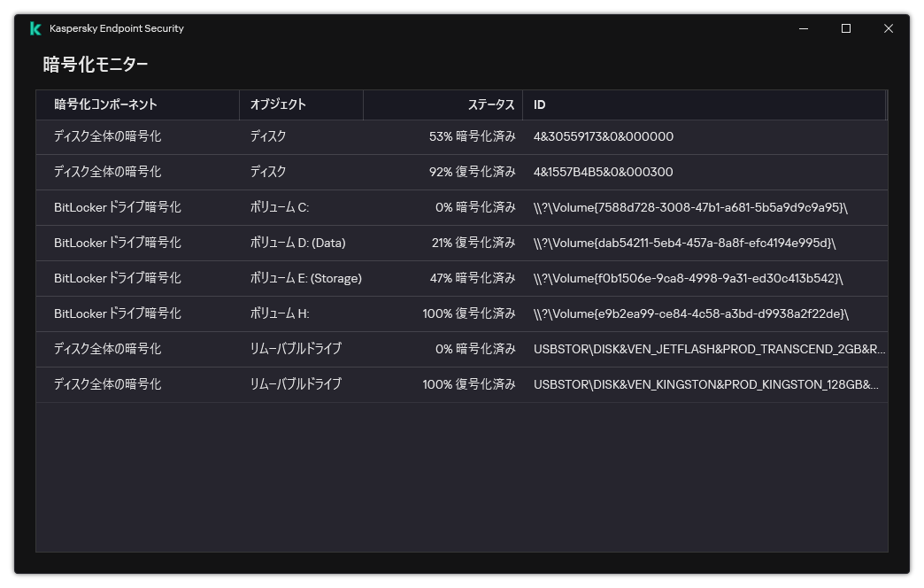Screen dimensions: 924x588
Task: Click リムーバブルドライブ cell in 0% 暗号化済み row
Action: 296,349
